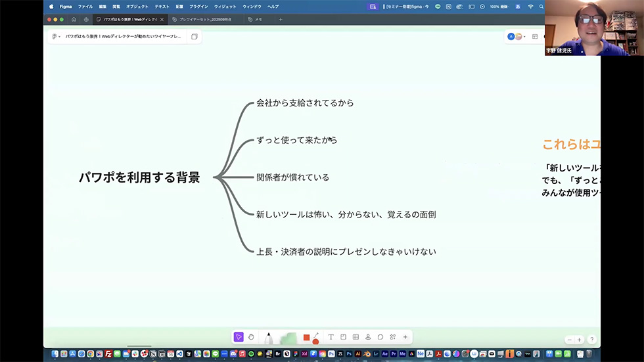This screenshot has width=644, height=362.
Task: Zoom in with the plus button
Action: pyautogui.click(x=579, y=340)
